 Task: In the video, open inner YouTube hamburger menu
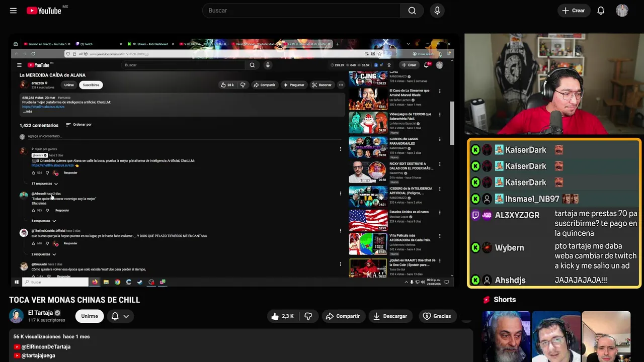19,65
